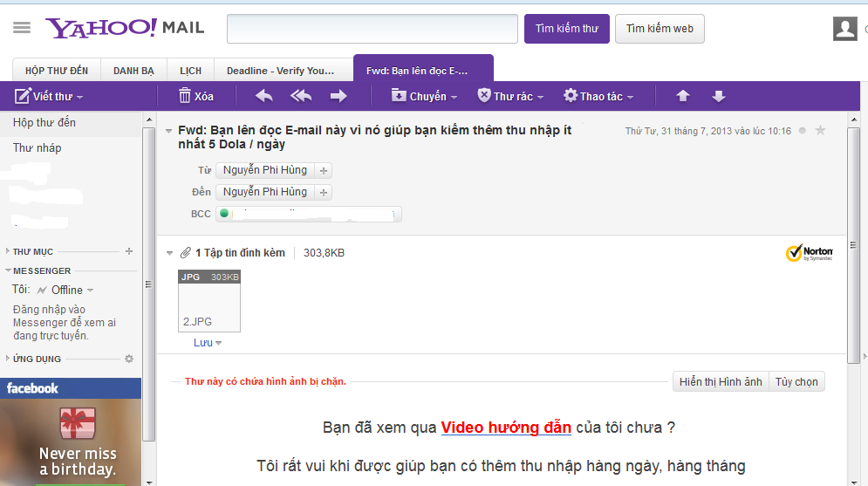The image size is (868, 486).
Task: Click the message pane vertical scrollbar
Action: click(854, 244)
